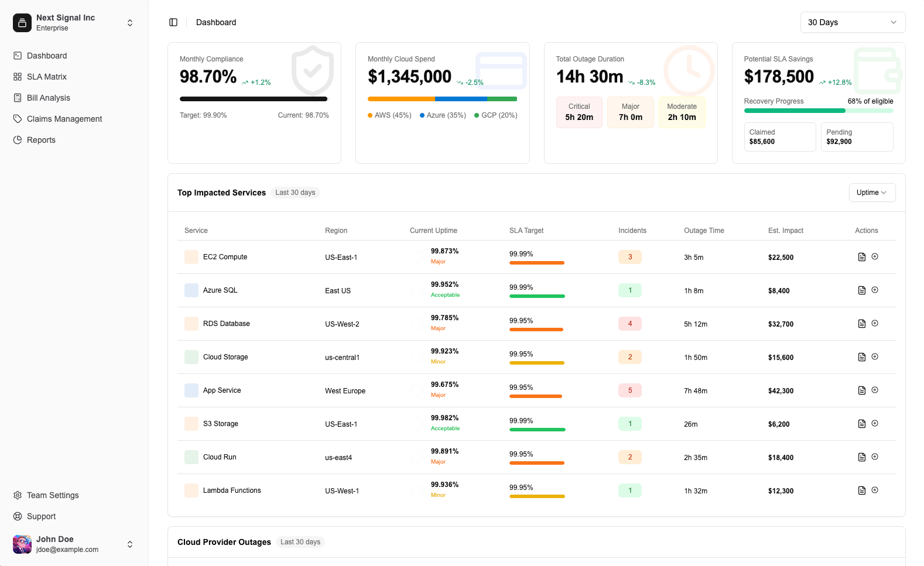Image resolution: width=924 pixels, height=566 pixels.
Task: Click the document icon for EC2 Compute
Action: (861, 257)
